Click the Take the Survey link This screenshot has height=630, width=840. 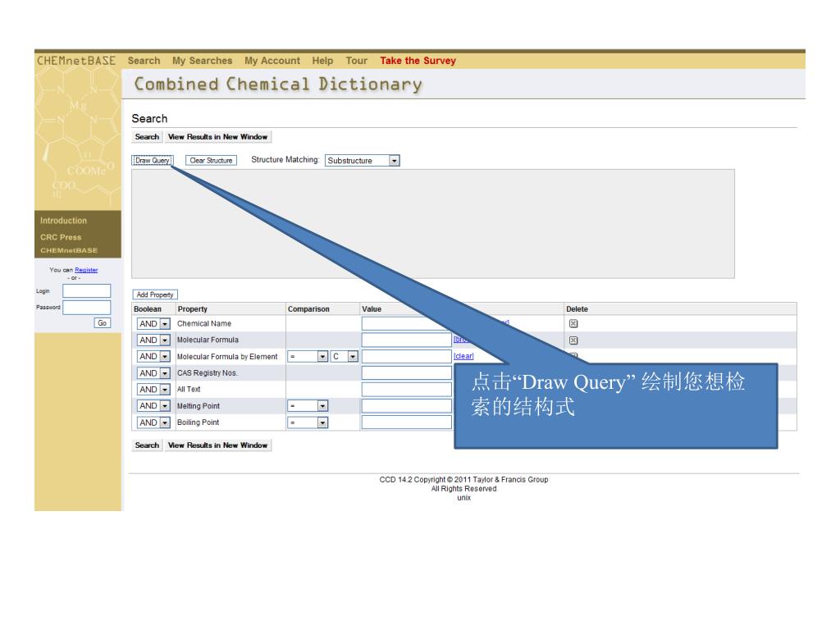pos(418,61)
